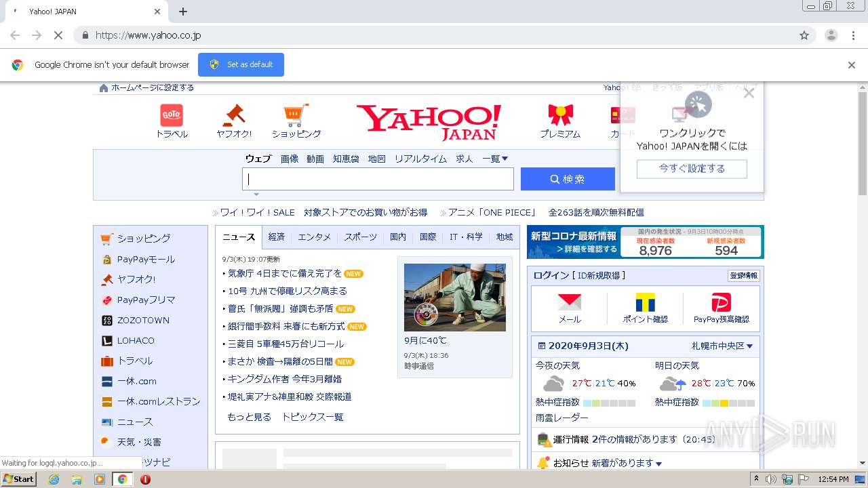Close the Yahoo! JAPAN browser tab
The height and width of the screenshot is (488, 868).
pos(157,12)
